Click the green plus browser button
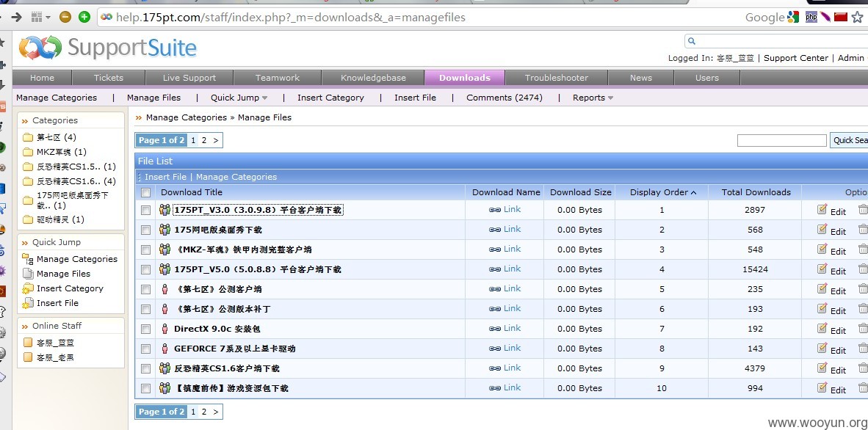The image size is (868, 430). tap(84, 17)
